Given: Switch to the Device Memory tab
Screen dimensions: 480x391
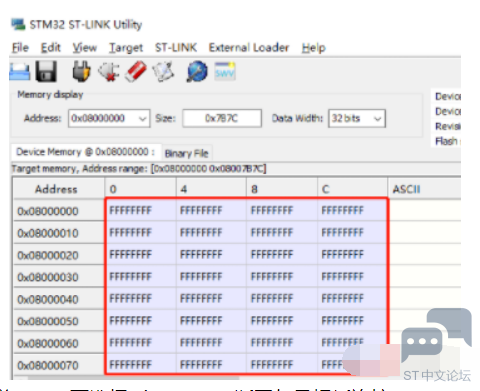Looking at the screenshot, I should pyautogui.click(x=86, y=152).
